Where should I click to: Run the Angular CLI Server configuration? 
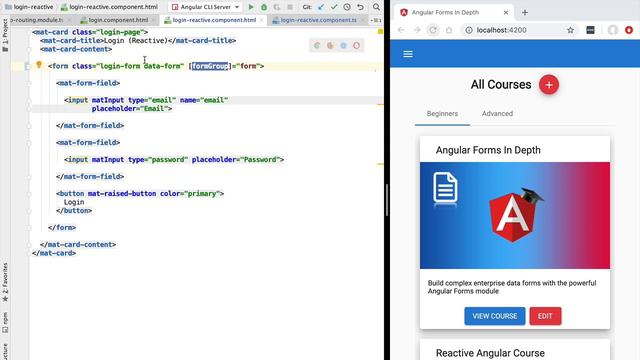pos(251,7)
